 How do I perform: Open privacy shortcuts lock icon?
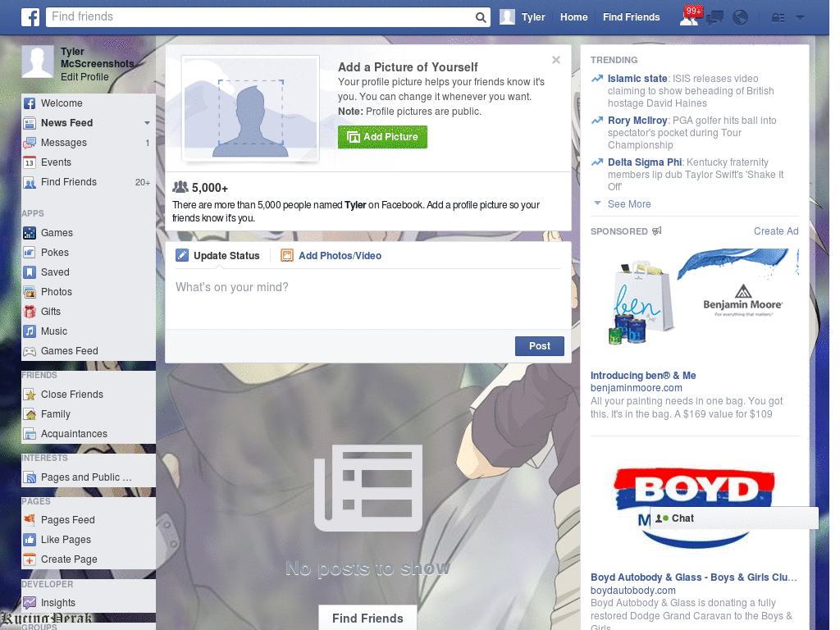[x=778, y=18]
